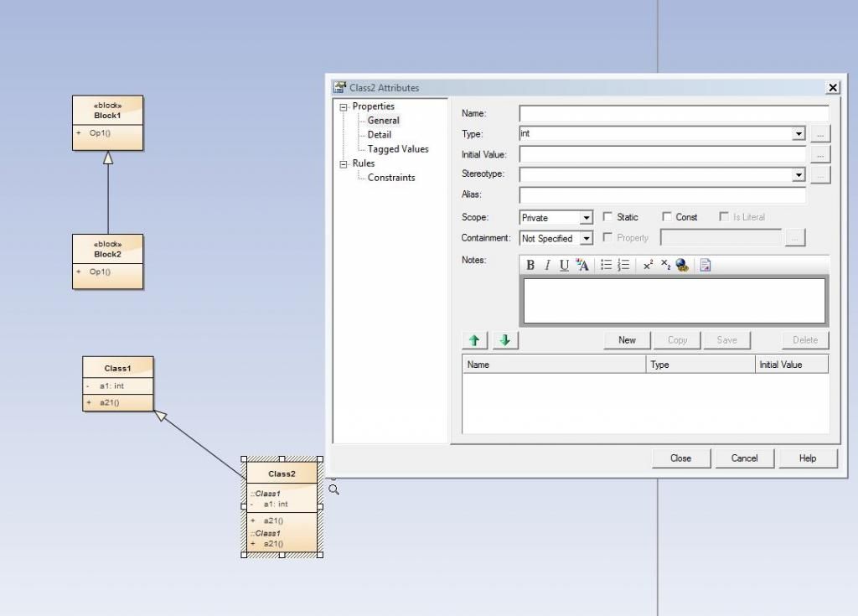Open Initial Value ellipsis editor button
Viewport: 858px width, 616px height.
[820, 154]
